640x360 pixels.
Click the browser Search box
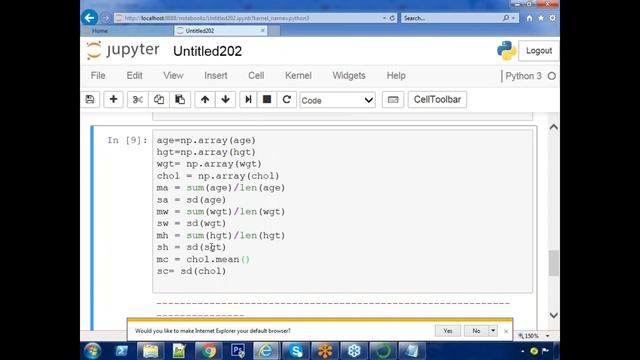453,18
